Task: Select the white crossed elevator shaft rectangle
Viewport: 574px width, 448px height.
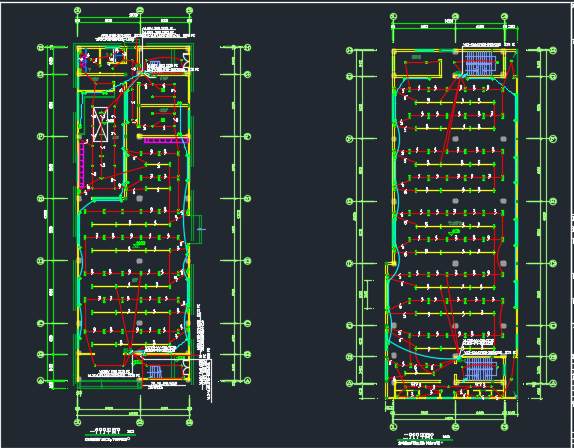Action: coord(100,124)
